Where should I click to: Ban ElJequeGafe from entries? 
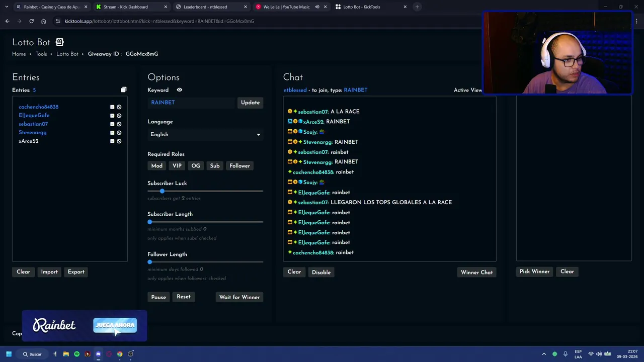click(119, 116)
